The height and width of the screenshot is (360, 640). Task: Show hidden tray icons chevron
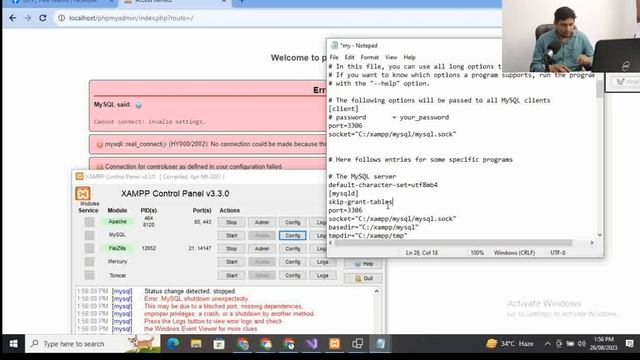[547, 344]
